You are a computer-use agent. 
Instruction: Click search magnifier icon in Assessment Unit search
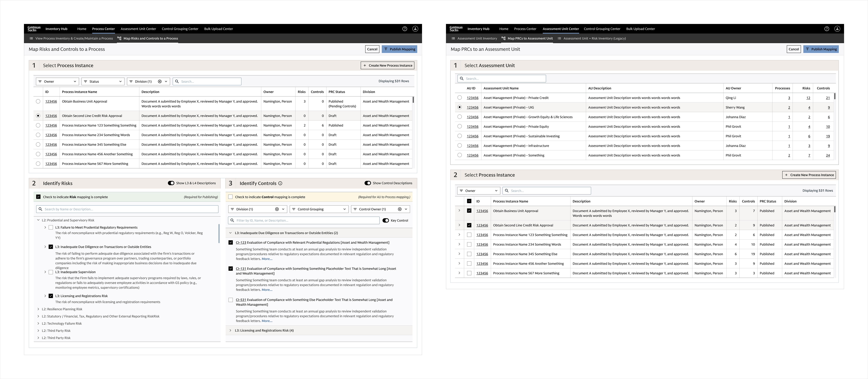click(x=462, y=78)
